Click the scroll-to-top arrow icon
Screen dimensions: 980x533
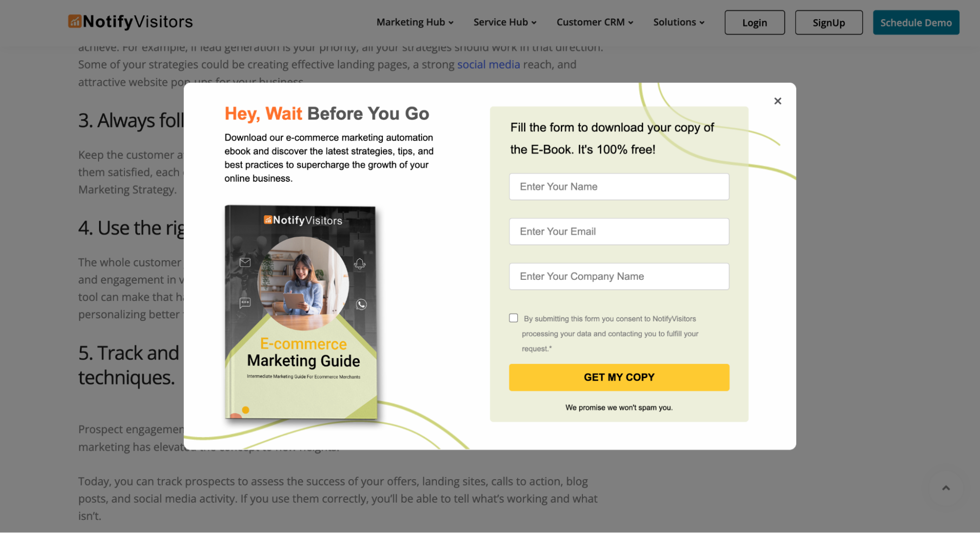pos(946,488)
